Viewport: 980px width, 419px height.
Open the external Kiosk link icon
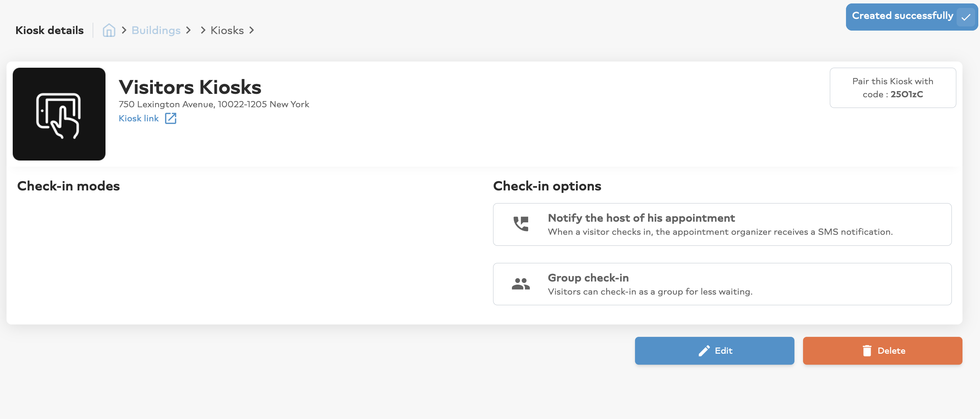pos(170,118)
